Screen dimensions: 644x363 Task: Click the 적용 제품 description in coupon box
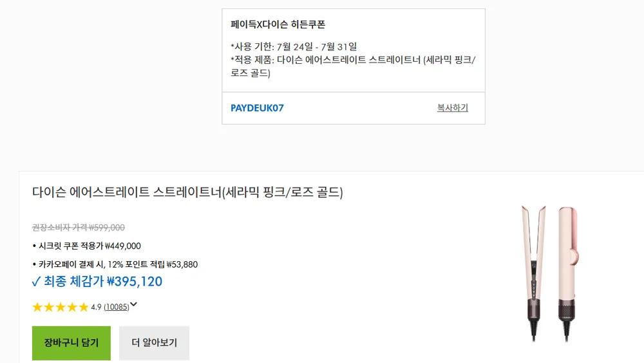pos(353,66)
